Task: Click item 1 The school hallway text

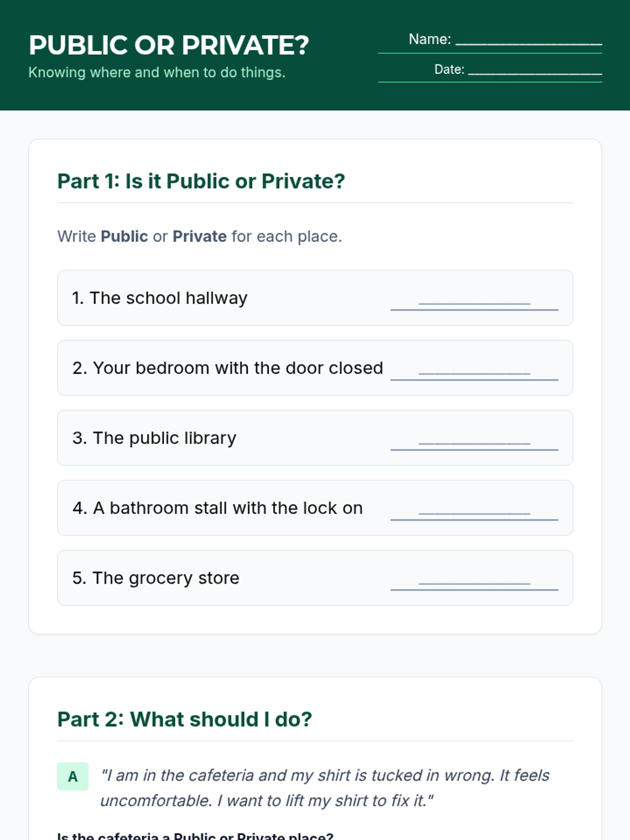Action: coord(160,298)
